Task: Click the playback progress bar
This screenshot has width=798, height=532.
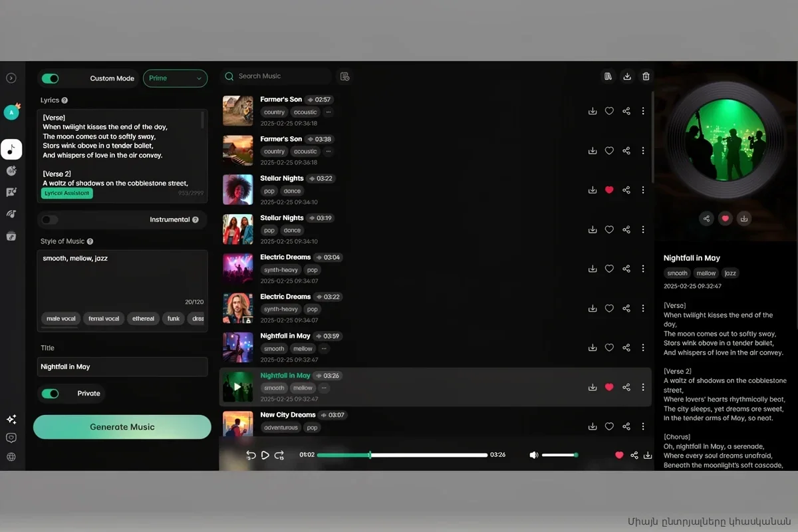Action: [x=402, y=455]
